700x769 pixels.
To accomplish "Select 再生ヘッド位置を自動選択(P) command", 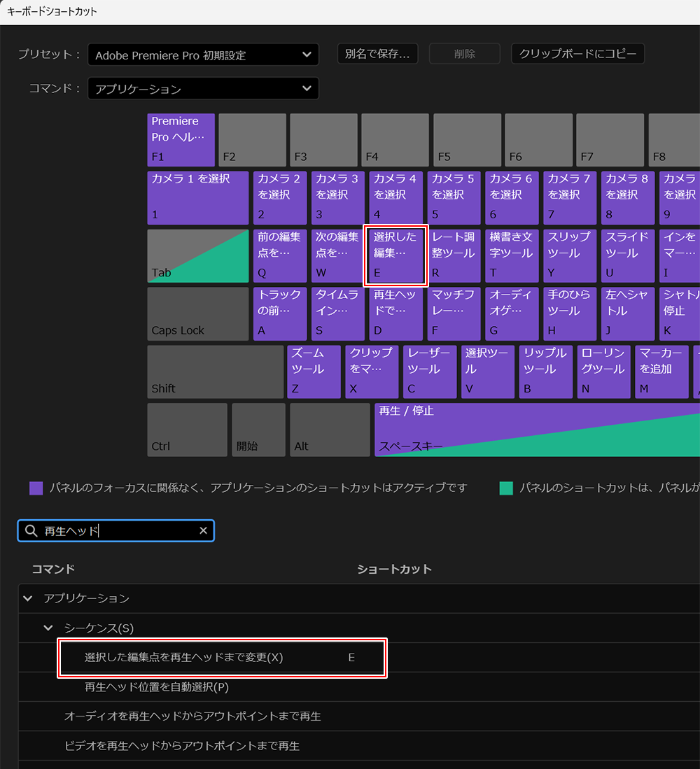I will (x=157, y=687).
